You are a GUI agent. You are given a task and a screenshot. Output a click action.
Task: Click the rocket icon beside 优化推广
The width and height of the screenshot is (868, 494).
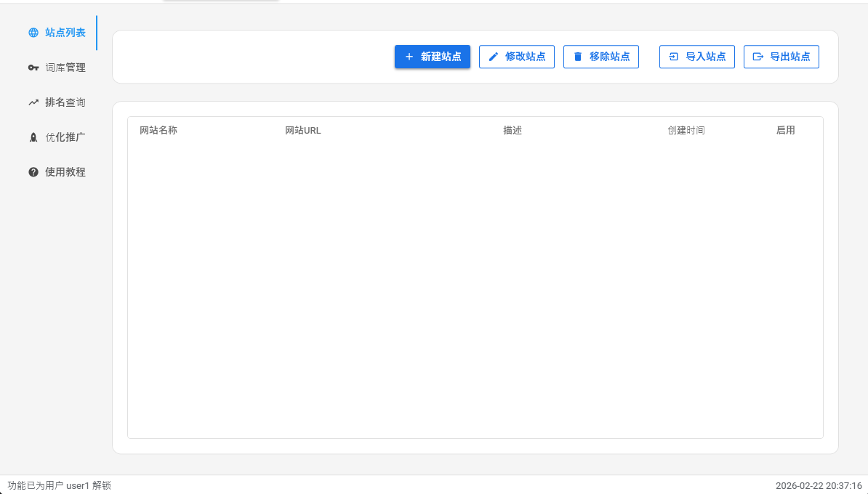tap(33, 137)
